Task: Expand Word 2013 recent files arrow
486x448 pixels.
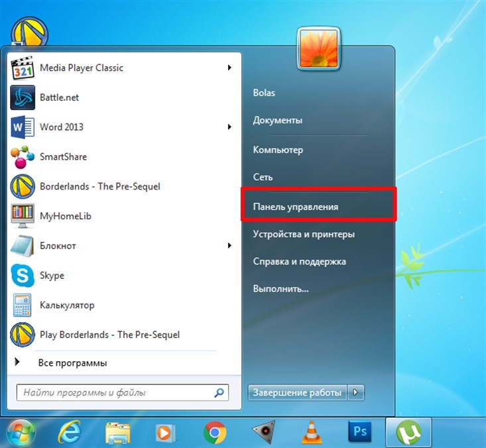Action: pyautogui.click(x=229, y=127)
